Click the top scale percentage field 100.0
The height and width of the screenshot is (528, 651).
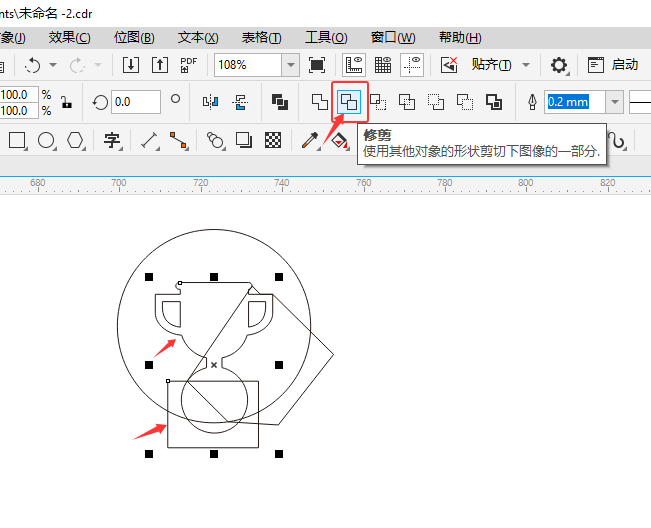point(18,95)
